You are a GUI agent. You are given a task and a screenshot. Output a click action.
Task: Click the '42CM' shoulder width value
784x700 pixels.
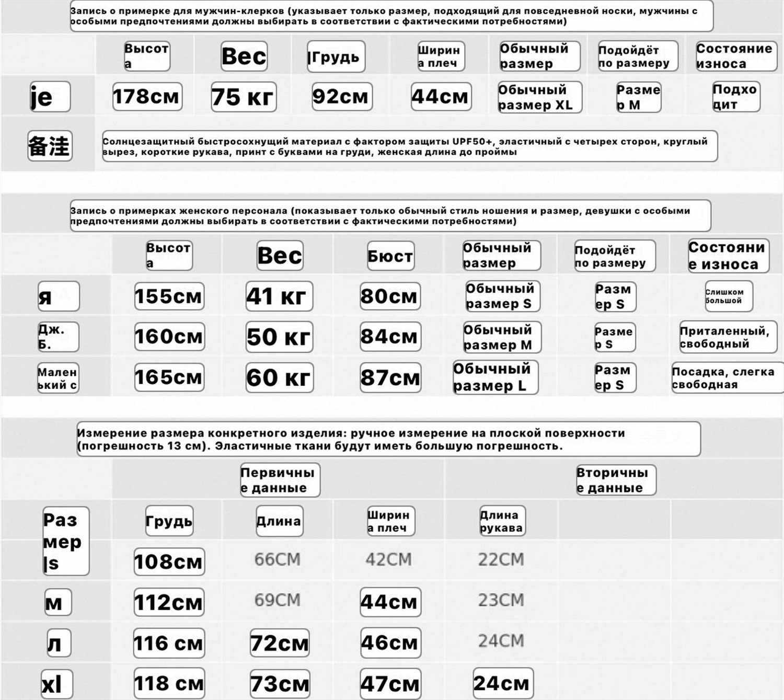click(389, 560)
